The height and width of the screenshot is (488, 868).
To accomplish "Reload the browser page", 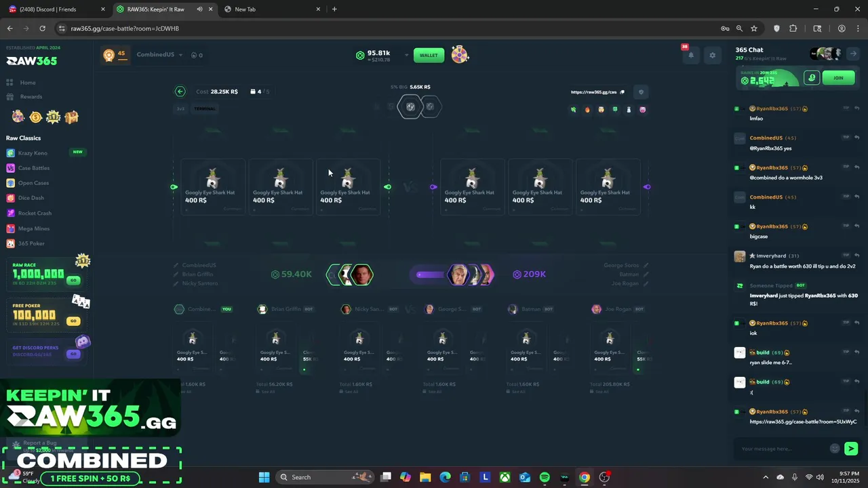I will coord(42,28).
